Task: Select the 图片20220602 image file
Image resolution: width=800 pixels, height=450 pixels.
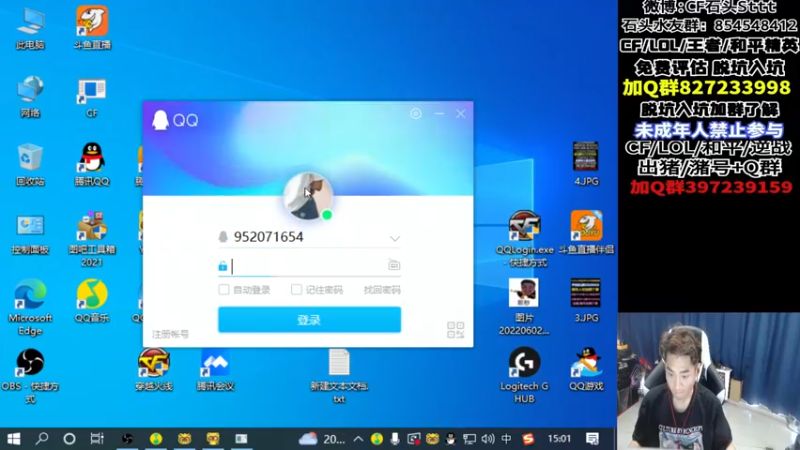Action: pos(524,307)
